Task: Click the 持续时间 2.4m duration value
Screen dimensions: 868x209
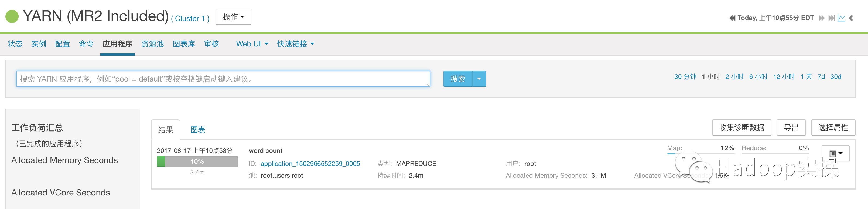Action: coord(416,175)
